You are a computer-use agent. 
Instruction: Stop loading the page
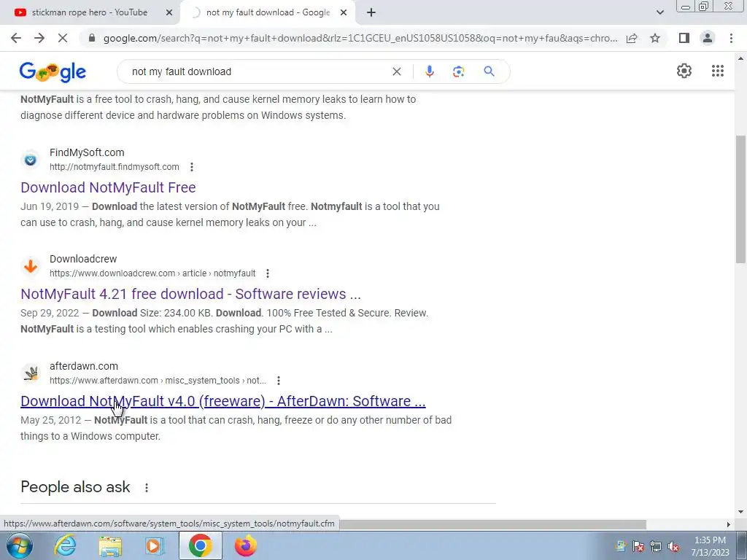click(63, 38)
